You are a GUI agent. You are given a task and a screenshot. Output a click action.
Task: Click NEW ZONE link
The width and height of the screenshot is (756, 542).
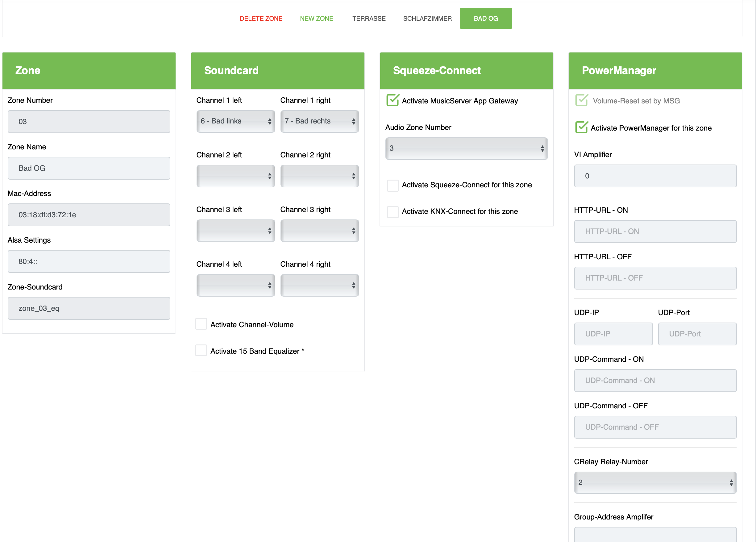316,18
